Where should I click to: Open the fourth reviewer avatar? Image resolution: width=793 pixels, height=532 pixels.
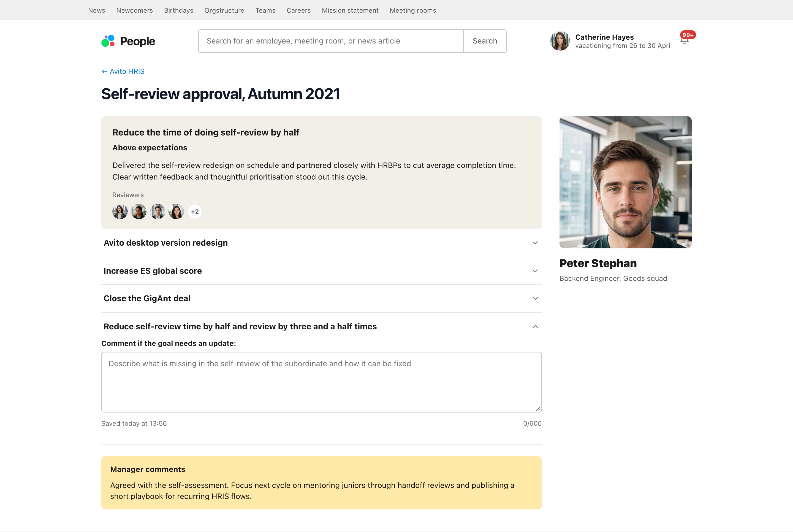tap(176, 212)
